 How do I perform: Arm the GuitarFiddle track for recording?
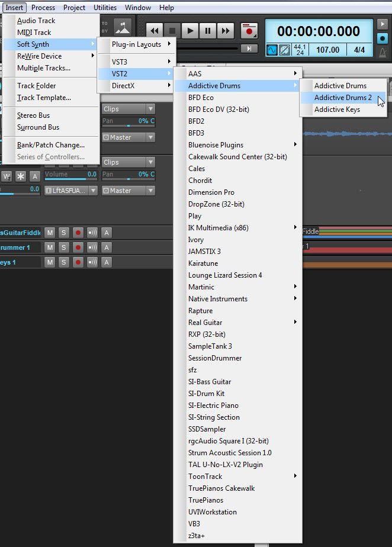pos(78,233)
